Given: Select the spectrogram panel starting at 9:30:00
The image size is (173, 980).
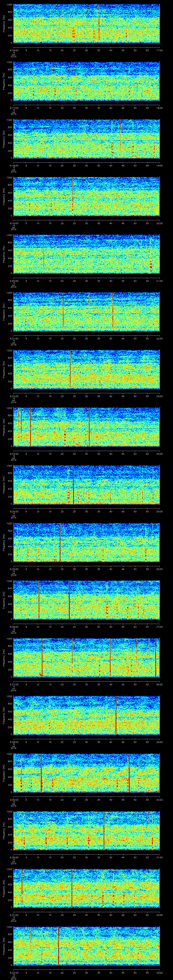Looking at the screenshot, I should [x=87, y=831].
